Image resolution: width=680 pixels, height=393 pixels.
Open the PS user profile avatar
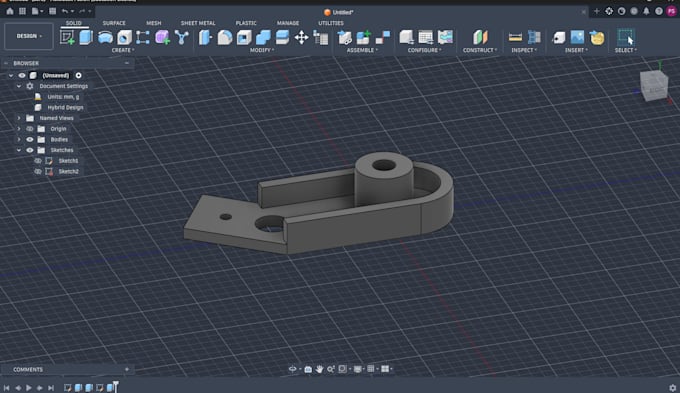pyautogui.click(x=671, y=11)
